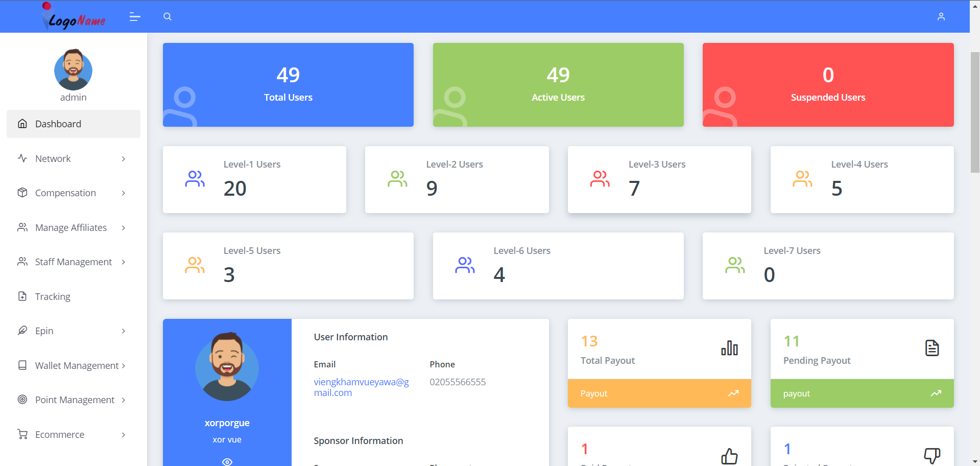Image resolution: width=980 pixels, height=466 pixels.
Task: Click the LogoName brand logo
Action: click(x=73, y=16)
